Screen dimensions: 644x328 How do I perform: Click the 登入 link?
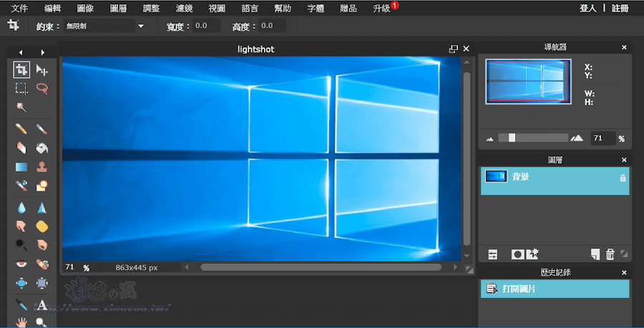point(587,8)
